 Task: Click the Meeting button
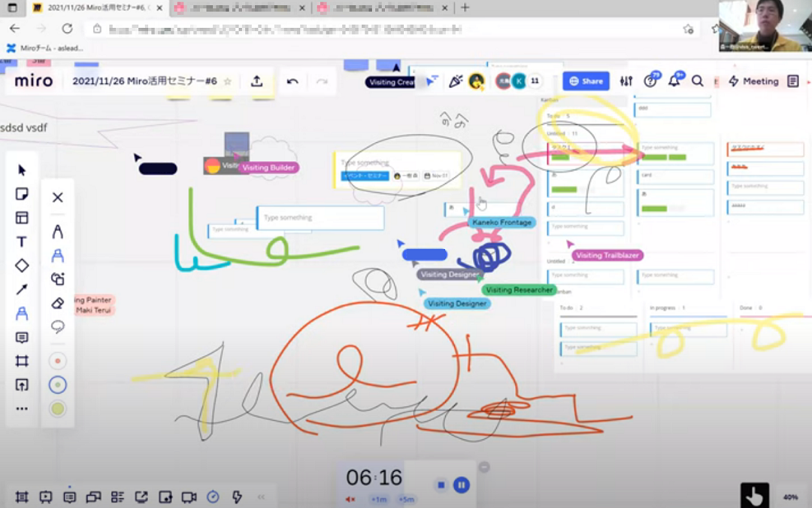point(754,81)
